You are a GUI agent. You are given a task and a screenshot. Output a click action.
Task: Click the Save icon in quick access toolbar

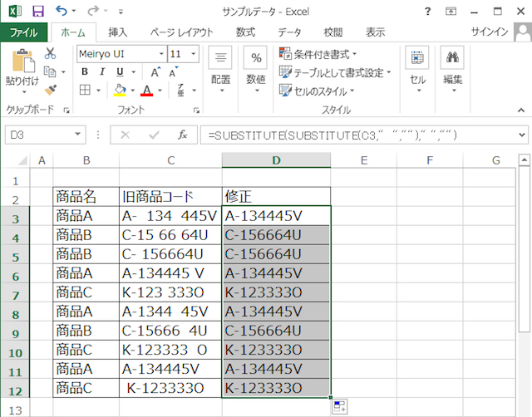pos(37,12)
